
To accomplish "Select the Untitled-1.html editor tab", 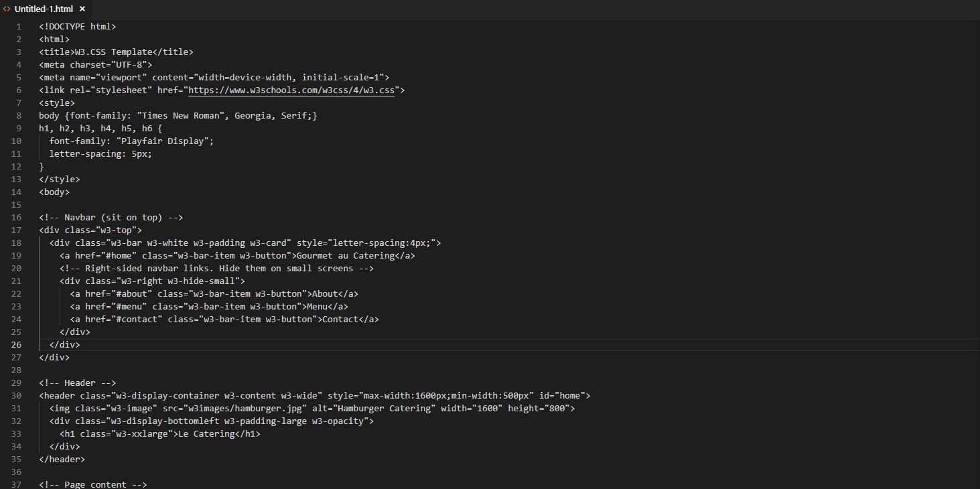I will [x=44, y=9].
